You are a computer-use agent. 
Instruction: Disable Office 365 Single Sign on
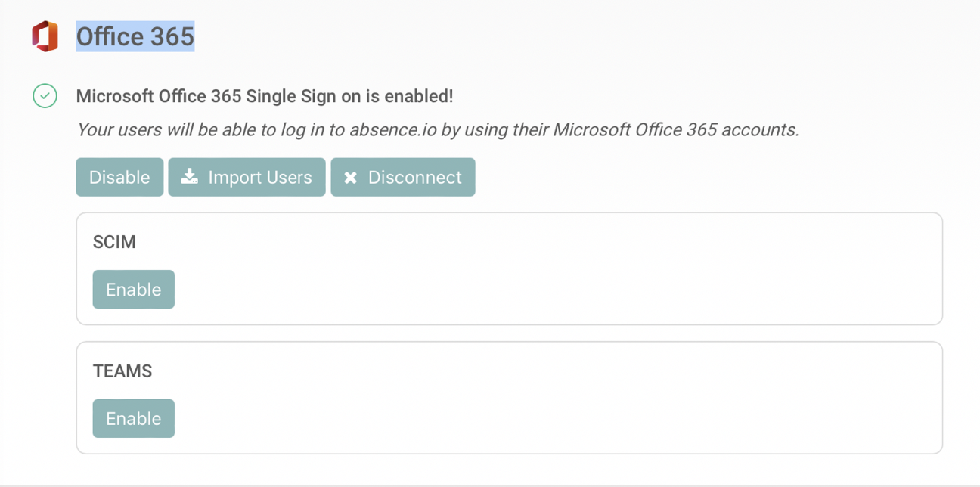tap(119, 177)
